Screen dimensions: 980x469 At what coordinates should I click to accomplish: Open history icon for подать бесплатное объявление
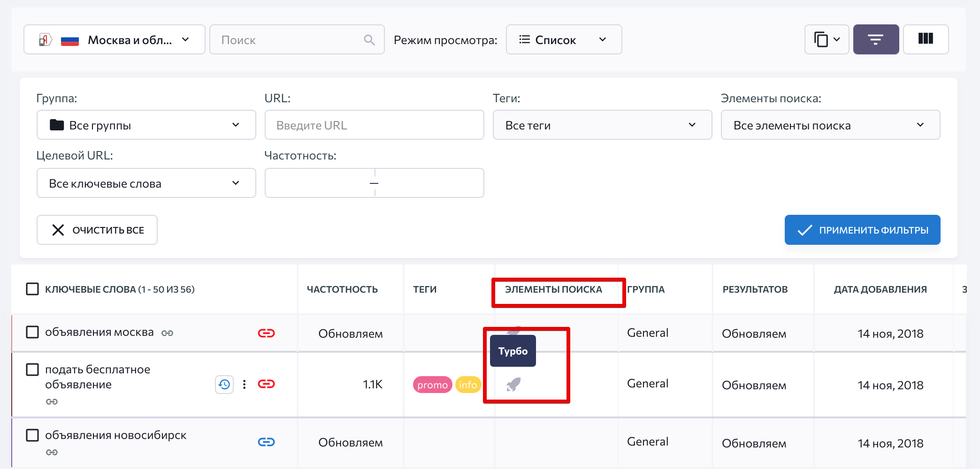(224, 385)
